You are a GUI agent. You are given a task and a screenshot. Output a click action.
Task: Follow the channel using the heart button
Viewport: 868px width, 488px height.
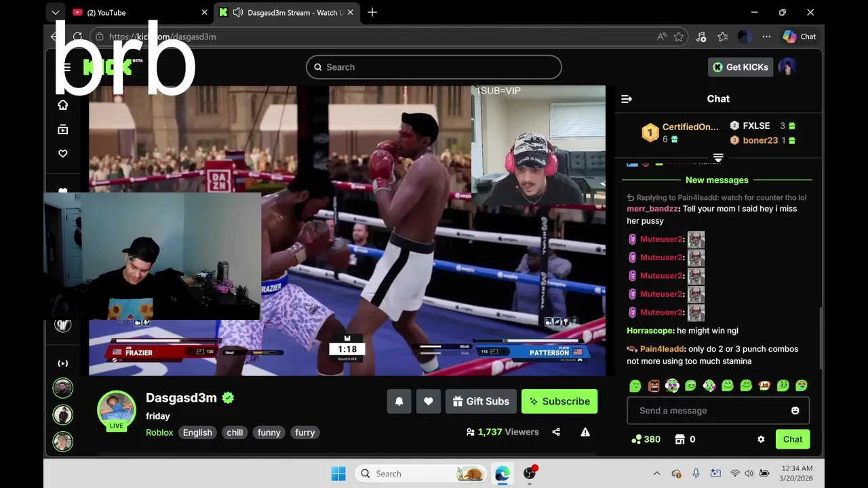429,401
